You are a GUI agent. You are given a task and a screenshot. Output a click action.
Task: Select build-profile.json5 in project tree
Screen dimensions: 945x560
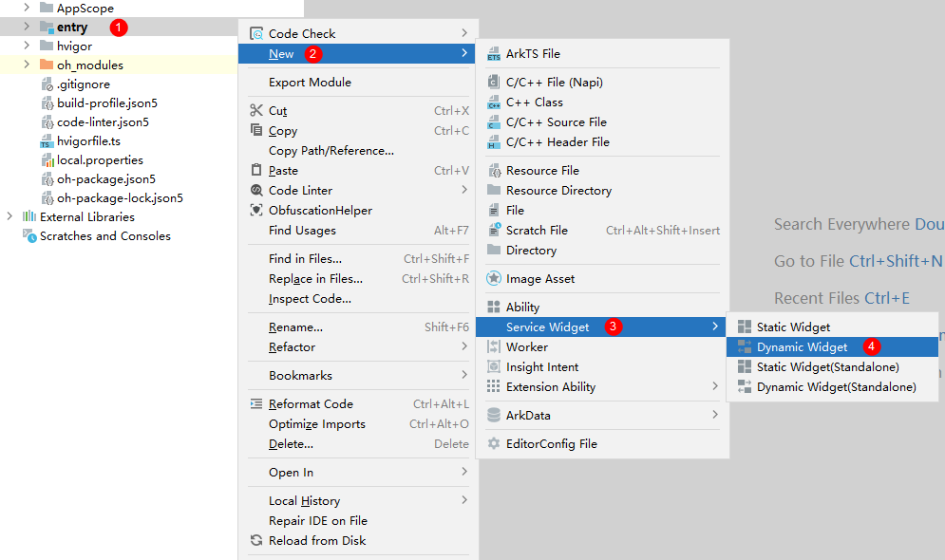(107, 103)
